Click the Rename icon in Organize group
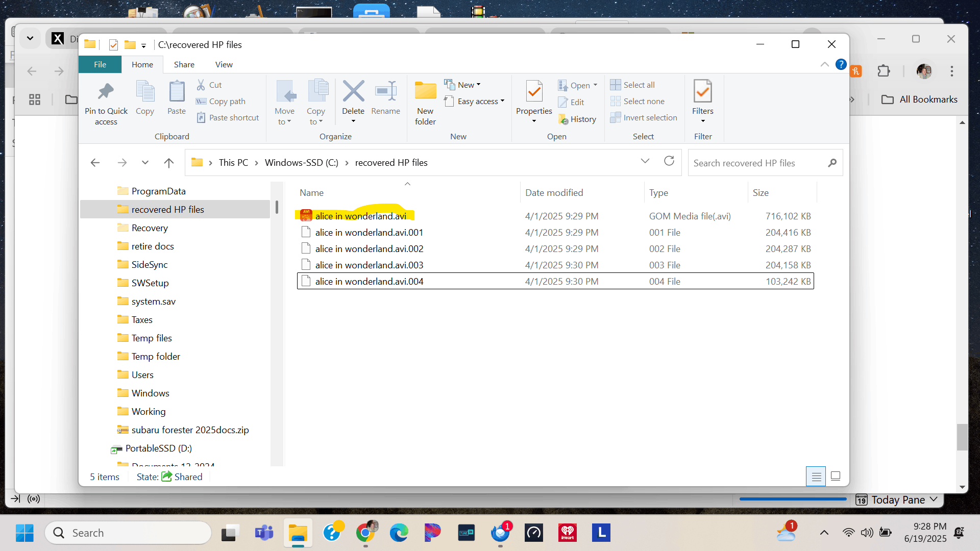This screenshot has height=551, width=980. click(385, 92)
